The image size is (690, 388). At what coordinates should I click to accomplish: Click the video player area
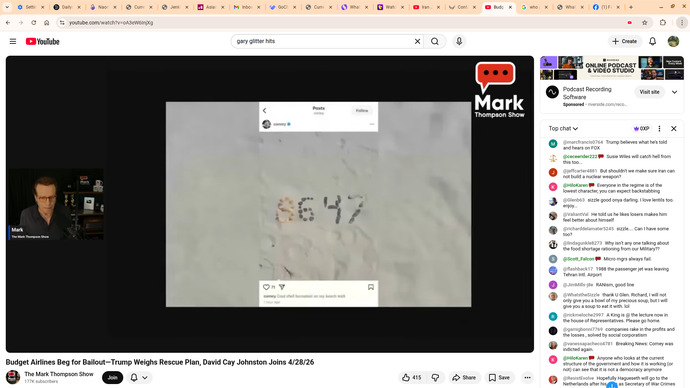tap(270, 204)
